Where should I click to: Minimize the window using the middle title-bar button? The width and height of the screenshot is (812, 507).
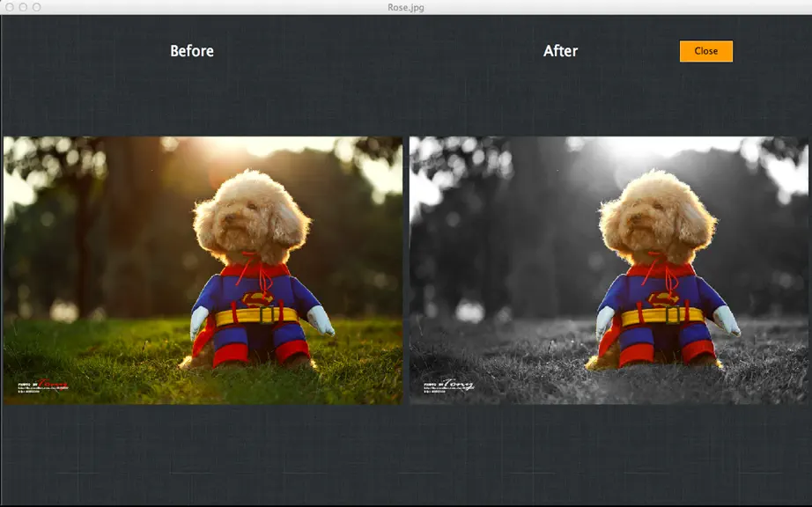23,7
